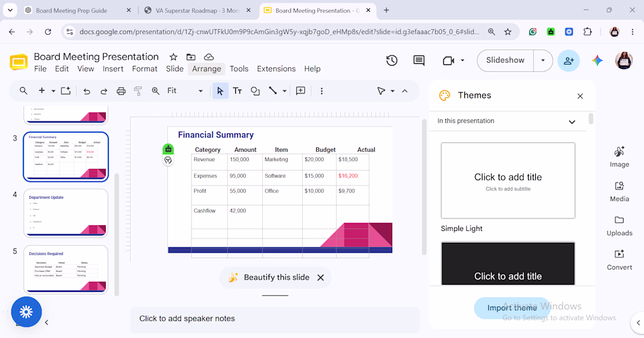
Task: Print the presentation with printer icon
Action: [121, 91]
